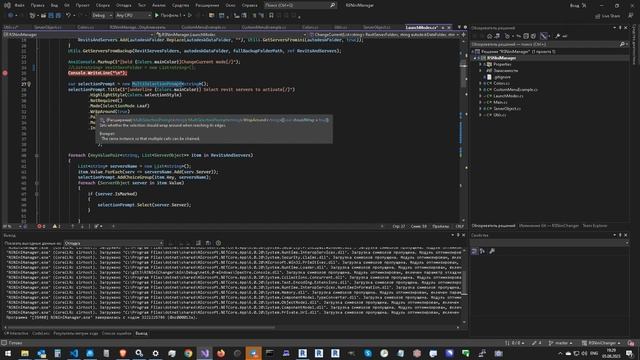Click the Save All toolbar icon
640x360 pixels.
pos(58,16)
